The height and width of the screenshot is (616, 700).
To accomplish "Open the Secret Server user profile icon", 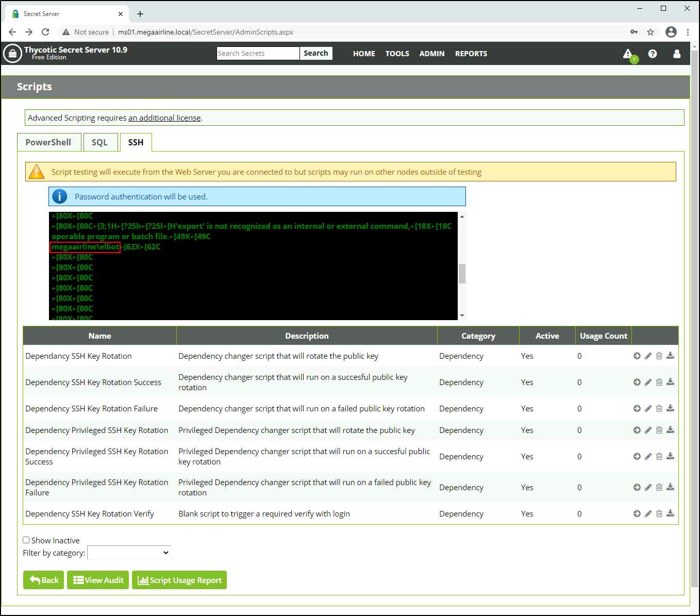I will click(677, 54).
